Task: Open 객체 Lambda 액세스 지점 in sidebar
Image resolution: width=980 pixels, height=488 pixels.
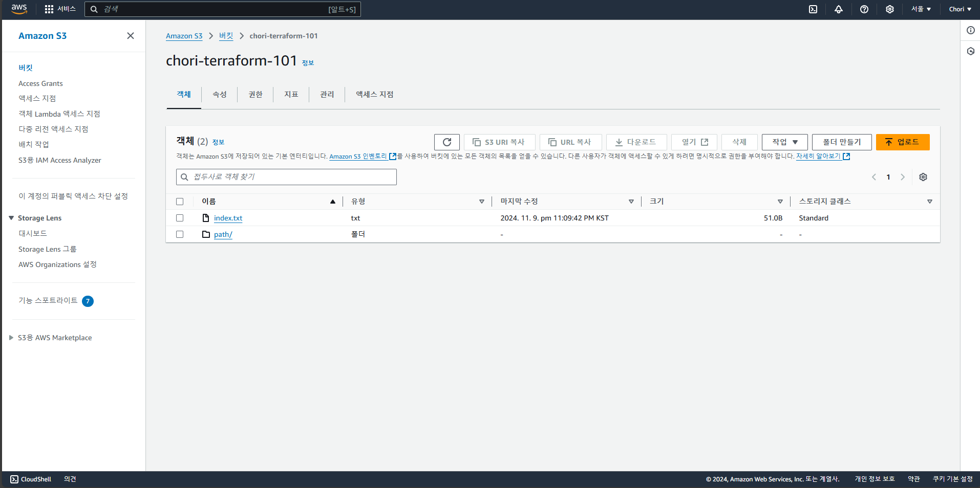Action: pos(59,114)
